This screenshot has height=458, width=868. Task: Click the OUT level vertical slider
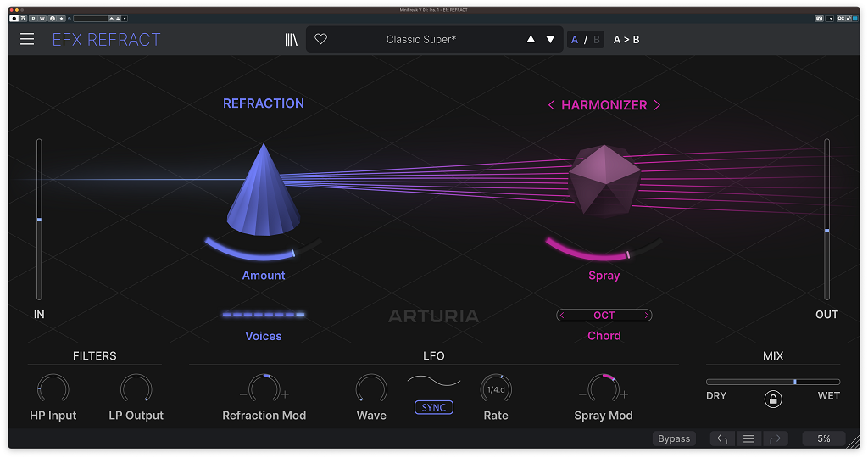[x=826, y=220]
